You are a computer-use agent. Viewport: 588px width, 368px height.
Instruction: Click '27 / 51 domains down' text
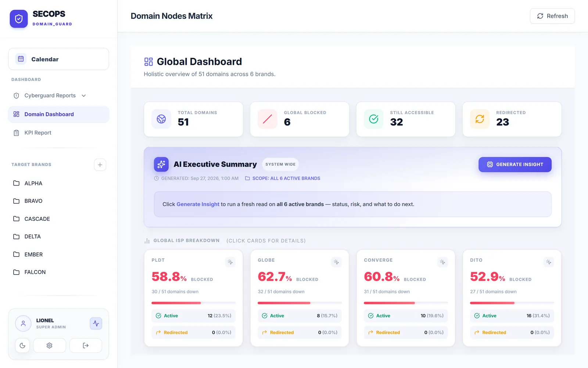click(x=493, y=292)
